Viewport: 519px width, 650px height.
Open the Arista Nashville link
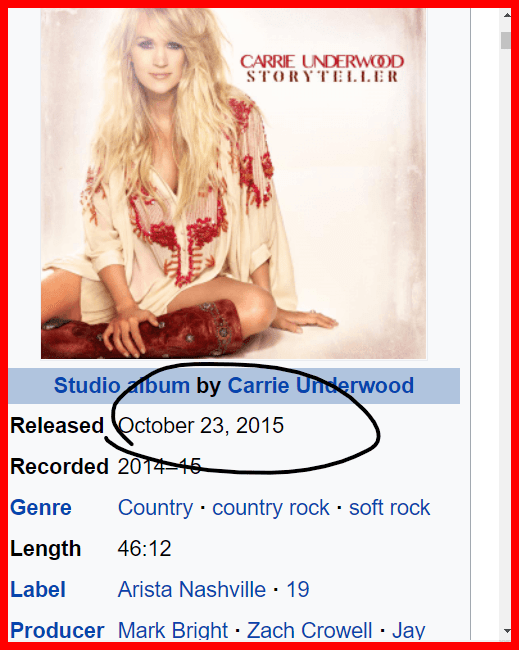[192, 589]
